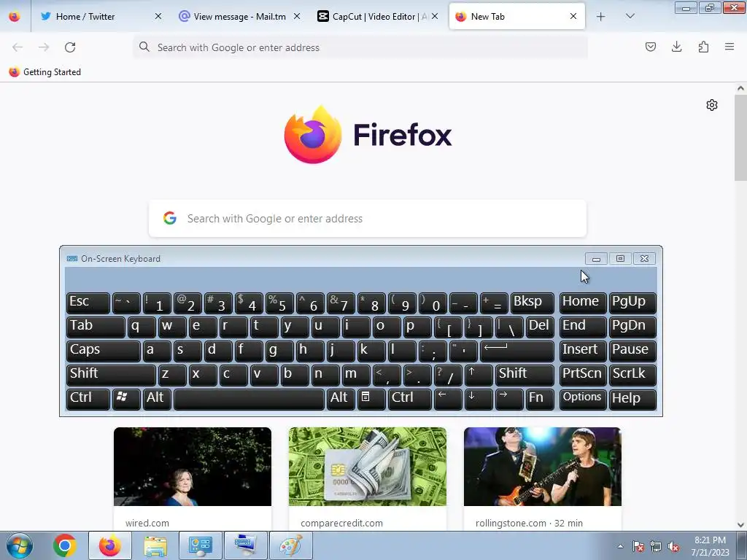Click the scrollbar down arrow
This screenshot has height=560, width=747.
coord(740,525)
